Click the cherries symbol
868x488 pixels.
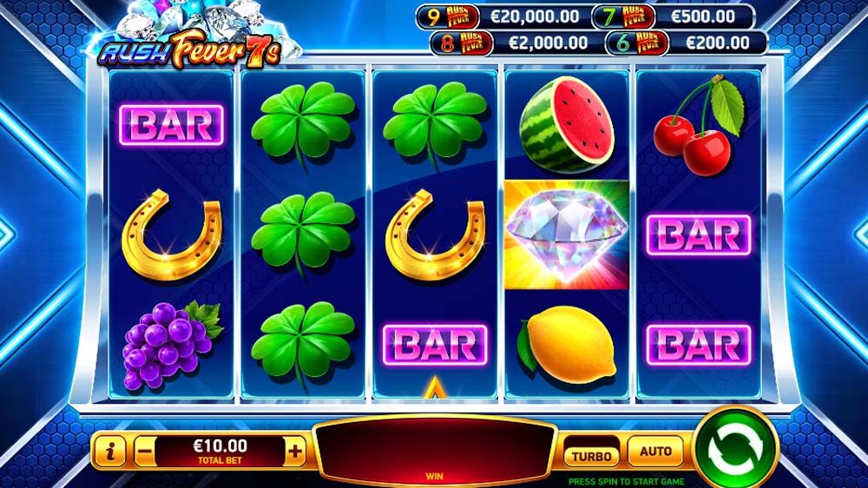(x=699, y=125)
